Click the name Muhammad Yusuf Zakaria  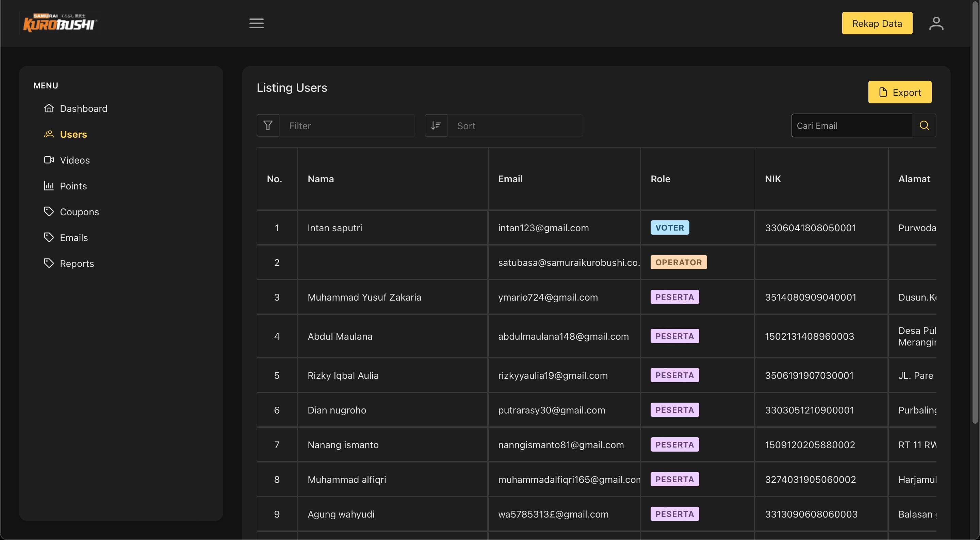[364, 297]
